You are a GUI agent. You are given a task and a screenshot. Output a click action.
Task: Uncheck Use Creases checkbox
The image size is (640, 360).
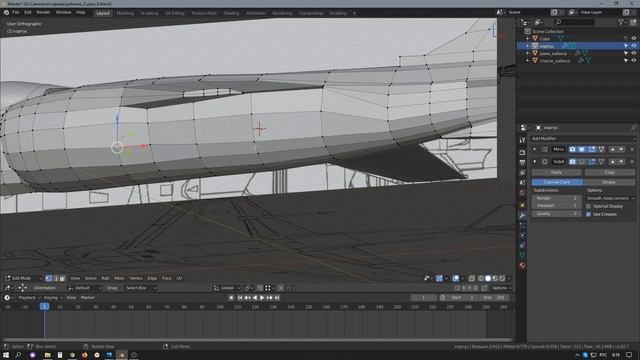(589, 214)
